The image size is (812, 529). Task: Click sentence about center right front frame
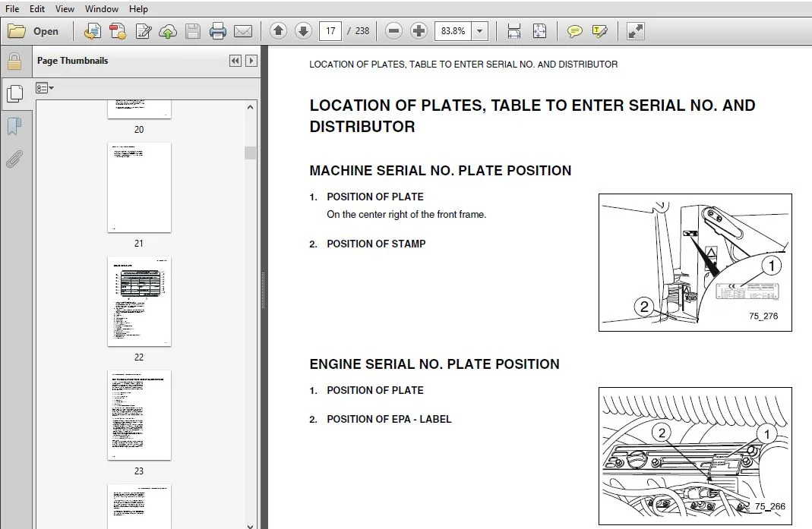[x=406, y=214]
